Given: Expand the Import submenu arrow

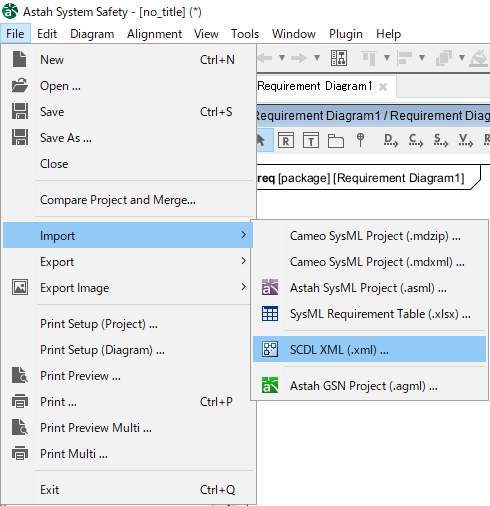Looking at the screenshot, I should click(244, 235).
